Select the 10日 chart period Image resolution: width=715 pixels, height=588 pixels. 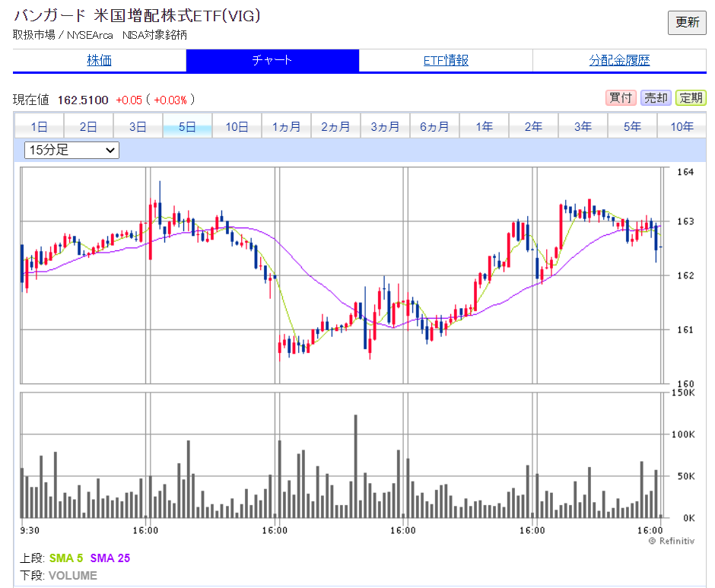click(237, 126)
